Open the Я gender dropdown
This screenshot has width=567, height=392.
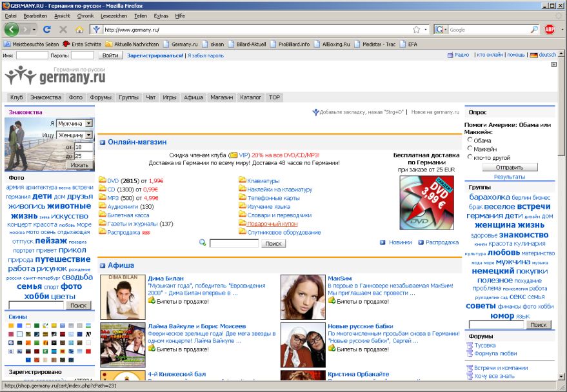(75, 124)
